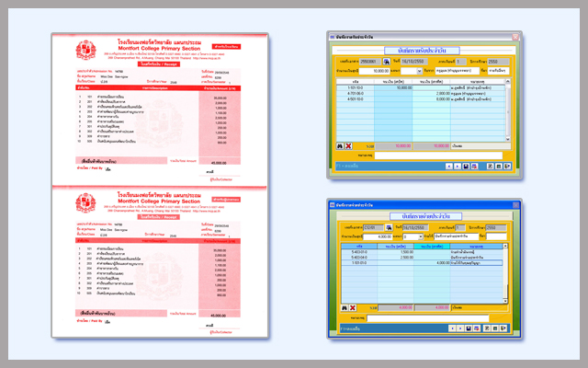Screen dimensions: 588x368
Task: Go to previous record in the รายจ่าย window
Action: pyautogui.click(x=452, y=328)
